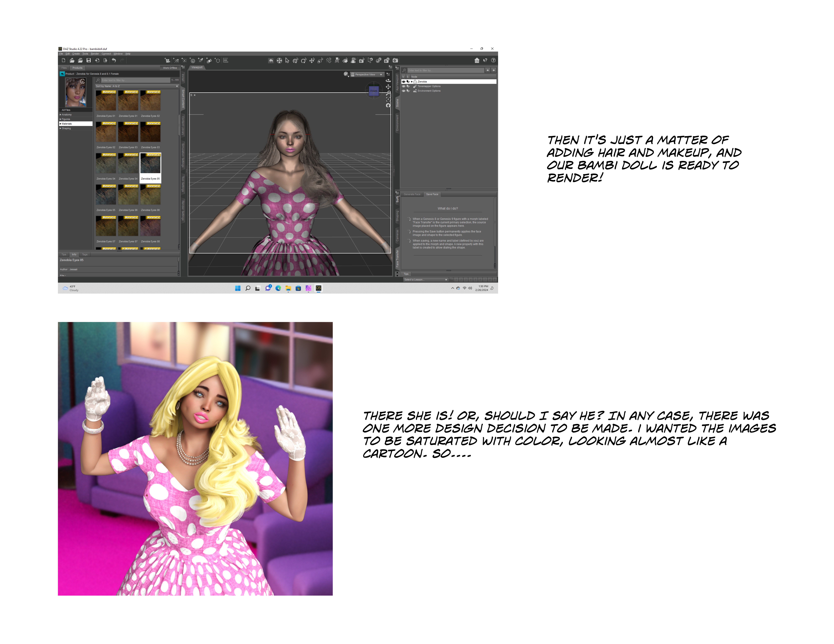Open the Create menu
The image size is (834, 644).
coord(76,54)
